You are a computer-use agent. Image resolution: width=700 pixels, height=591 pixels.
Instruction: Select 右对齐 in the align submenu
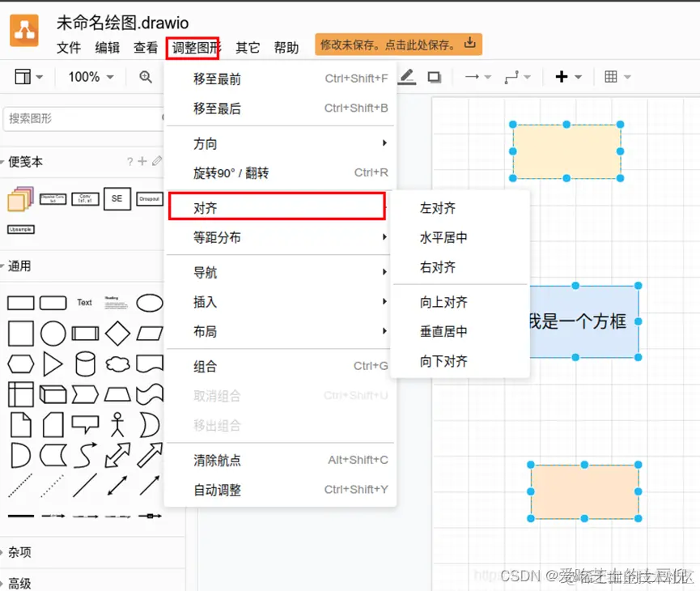pyautogui.click(x=460, y=267)
